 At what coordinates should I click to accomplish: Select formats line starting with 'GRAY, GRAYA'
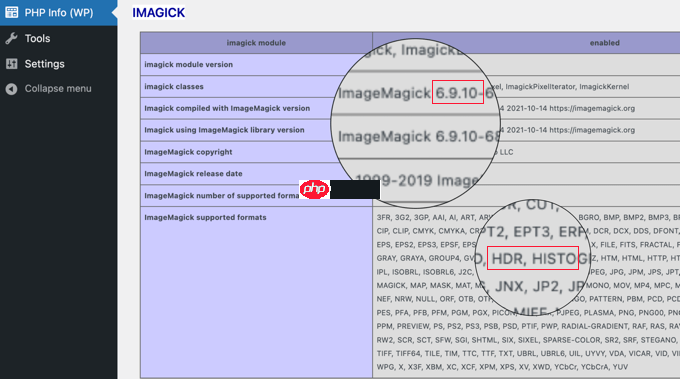(x=528, y=258)
